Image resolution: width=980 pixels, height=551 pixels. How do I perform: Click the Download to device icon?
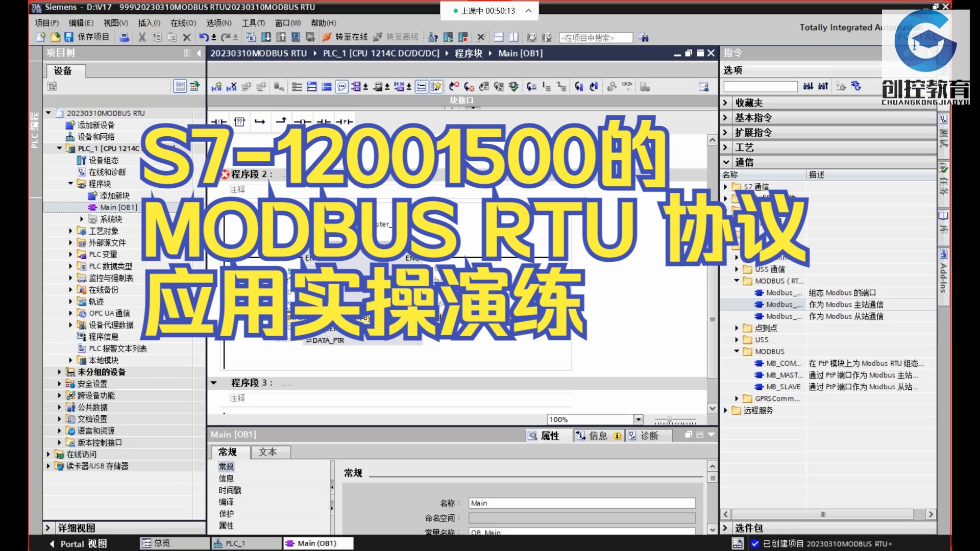pyautogui.click(x=266, y=37)
